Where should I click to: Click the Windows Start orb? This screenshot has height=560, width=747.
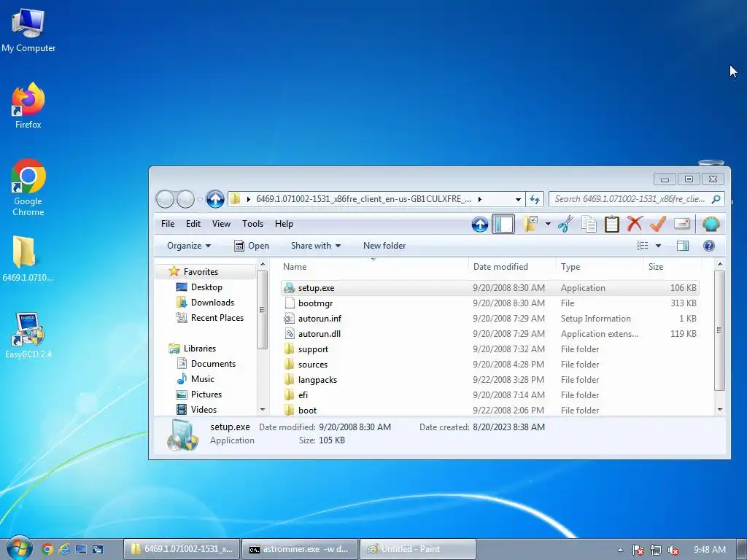[x=19, y=548]
